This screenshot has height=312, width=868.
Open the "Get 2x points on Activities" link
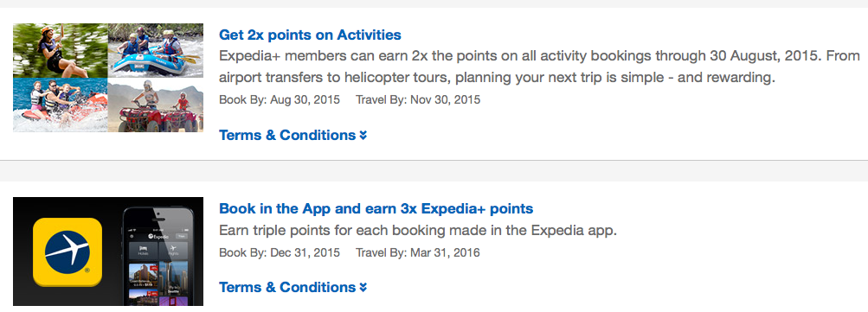point(310,35)
